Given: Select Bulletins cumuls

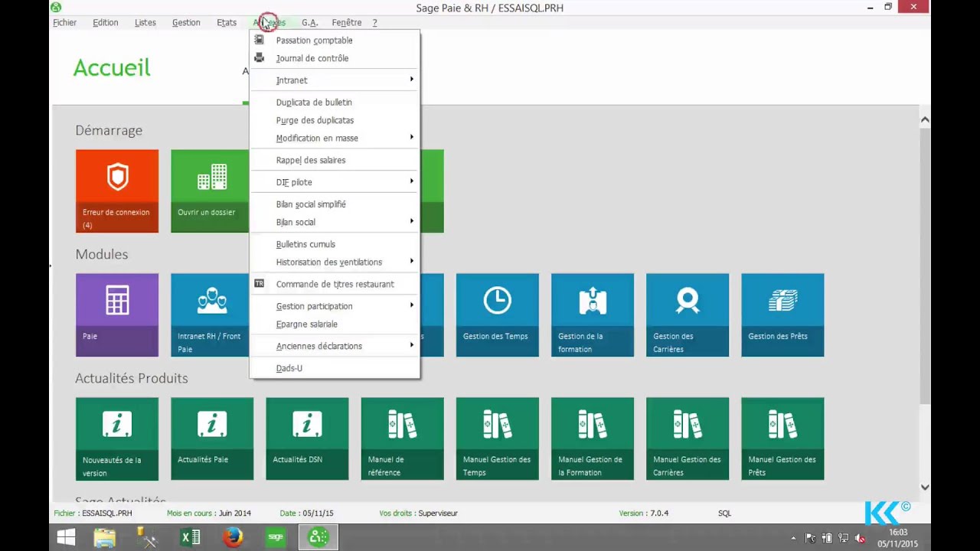Looking at the screenshot, I should click(335, 244).
